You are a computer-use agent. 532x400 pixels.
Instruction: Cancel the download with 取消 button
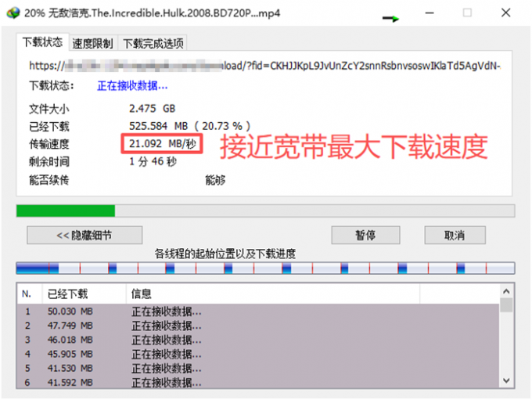[455, 235]
